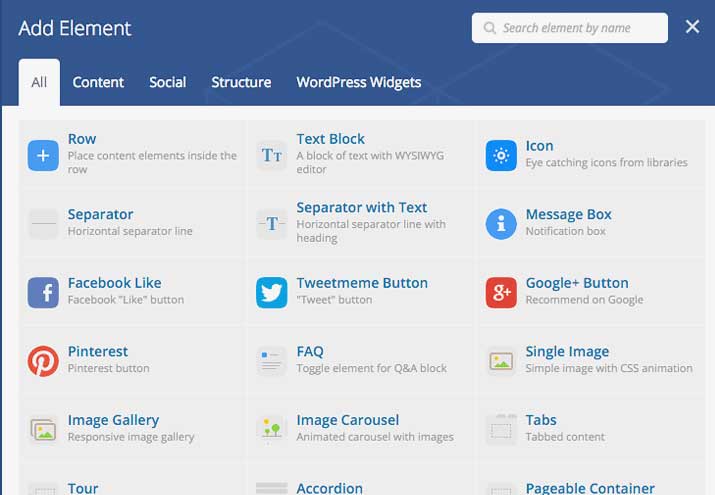The height and width of the screenshot is (495, 715).
Task: Click the search magnifier icon
Action: (x=490, y=28)
